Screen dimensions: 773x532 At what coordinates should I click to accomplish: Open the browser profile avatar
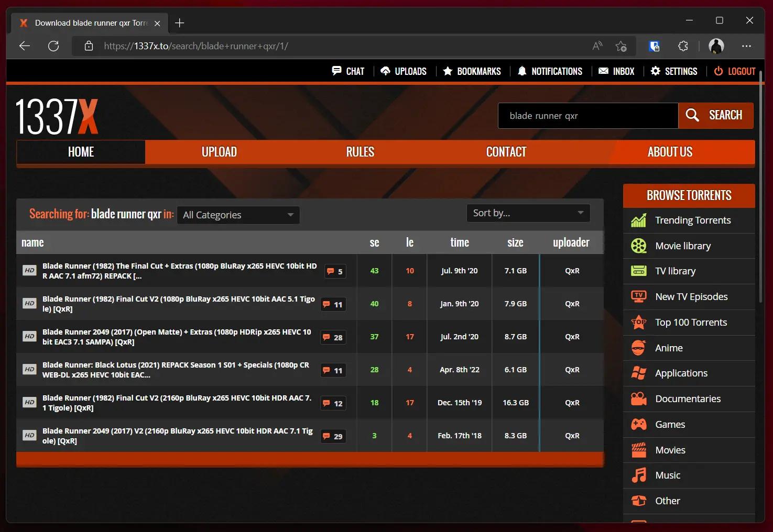click(x=716, y=46)
